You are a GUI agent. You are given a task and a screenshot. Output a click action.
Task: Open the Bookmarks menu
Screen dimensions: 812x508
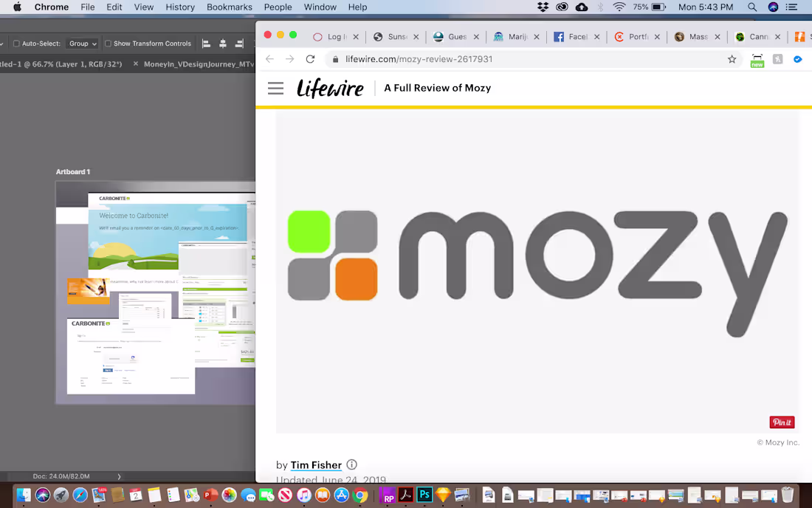[x=230, y=7]
